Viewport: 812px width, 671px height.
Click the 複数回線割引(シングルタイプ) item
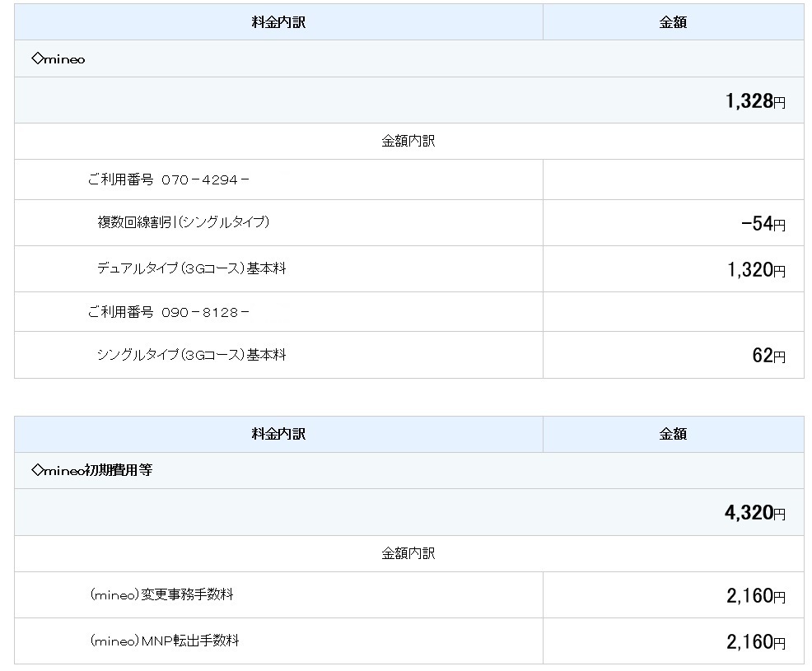[183, 222]
